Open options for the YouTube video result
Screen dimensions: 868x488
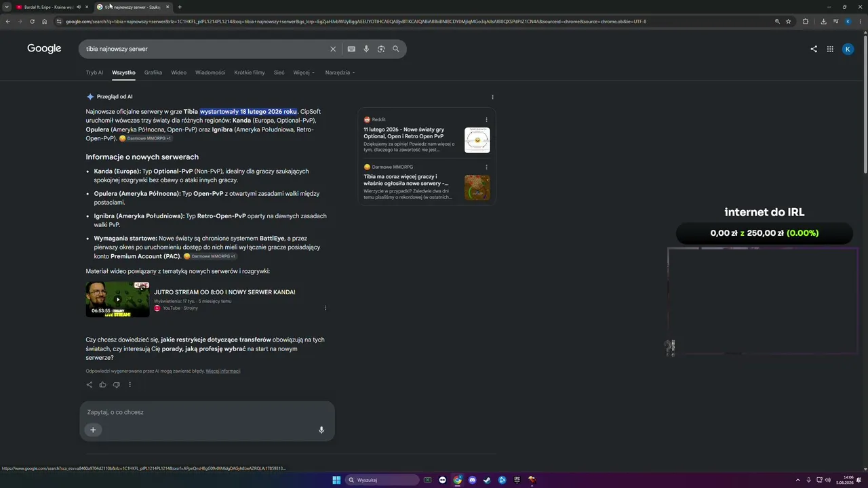tap(325, 308)
